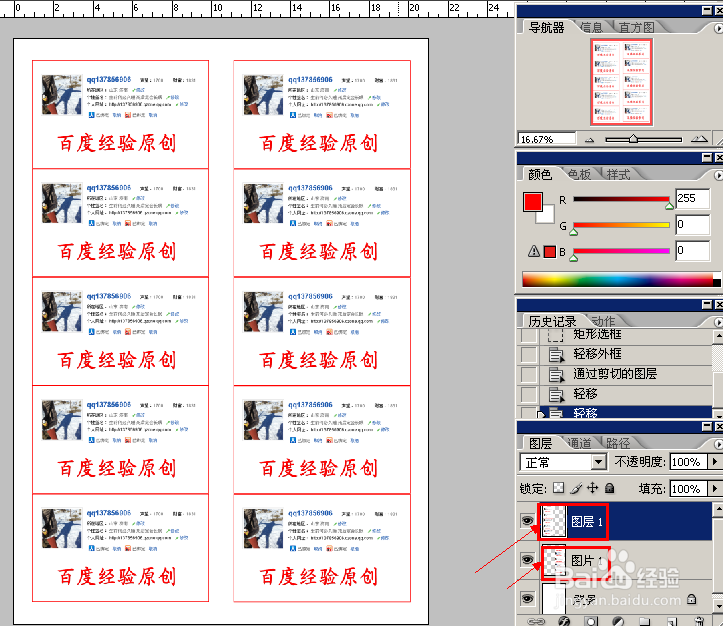Toggle lock position move icon
Screen dimensions: 723x626
click(593, 488)
